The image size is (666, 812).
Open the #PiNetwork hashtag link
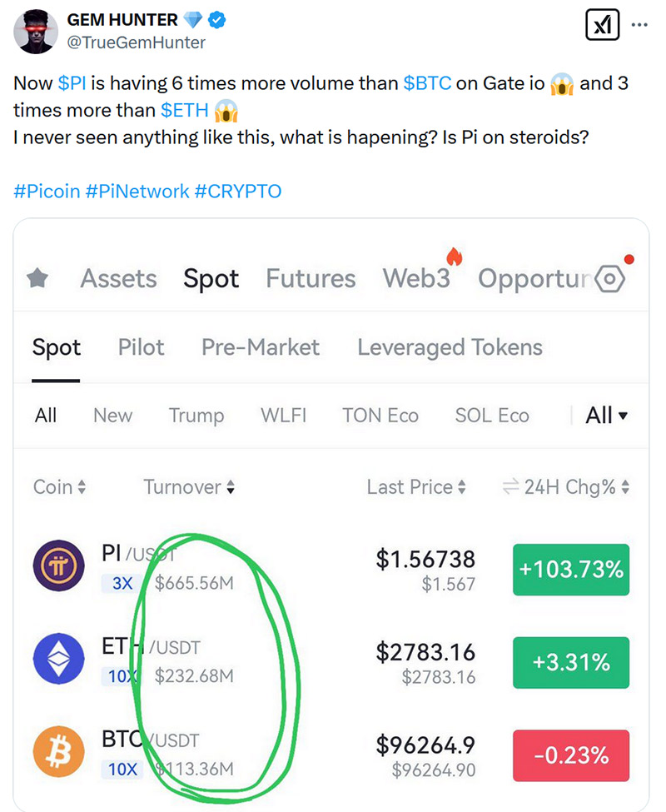137,191
